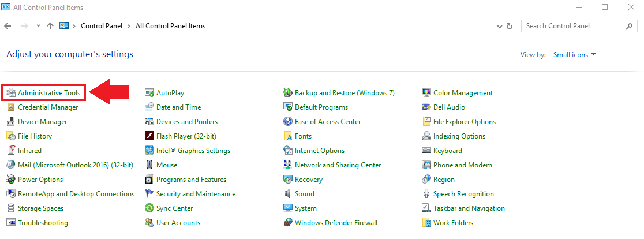Screen dimensions: 644x239
Task: Expand the address bar history dropdown
Action: (499, 26)
